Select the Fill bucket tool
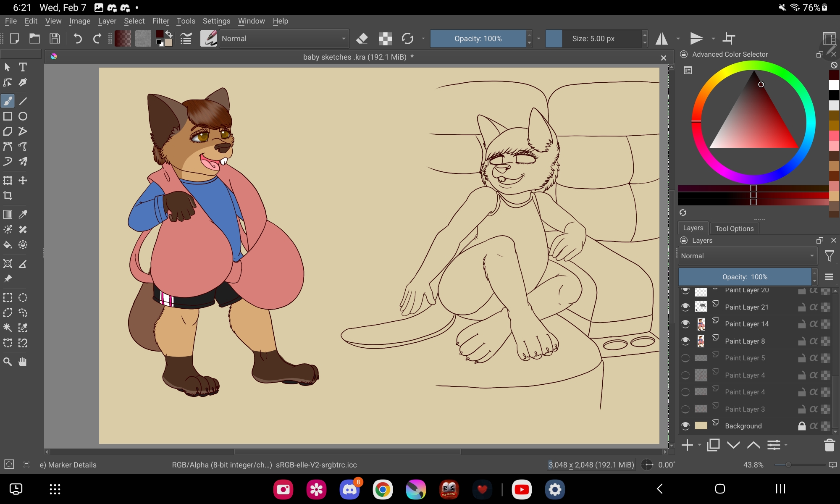 click(8, 245)
